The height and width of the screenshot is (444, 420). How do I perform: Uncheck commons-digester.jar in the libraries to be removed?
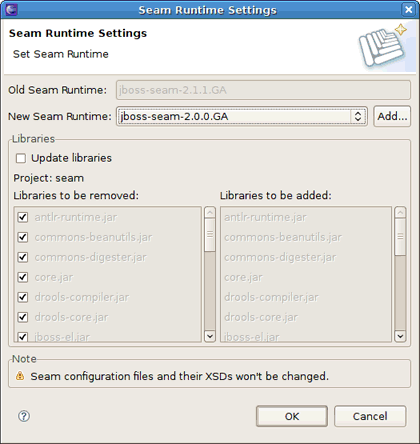point(22,257)
